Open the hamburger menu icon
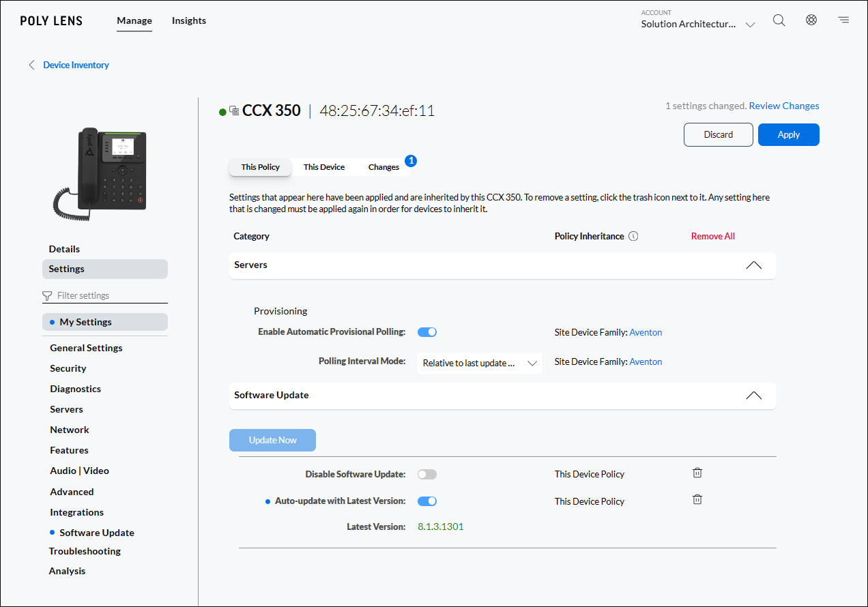Viewport: 868px width, 607px height. click(844, 20)
